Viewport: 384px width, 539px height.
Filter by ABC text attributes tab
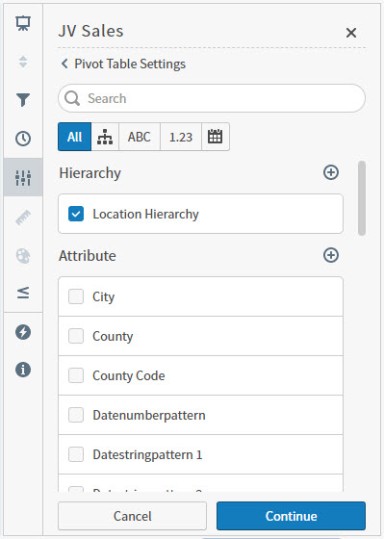pyautogui.click(x=139, y=137)
